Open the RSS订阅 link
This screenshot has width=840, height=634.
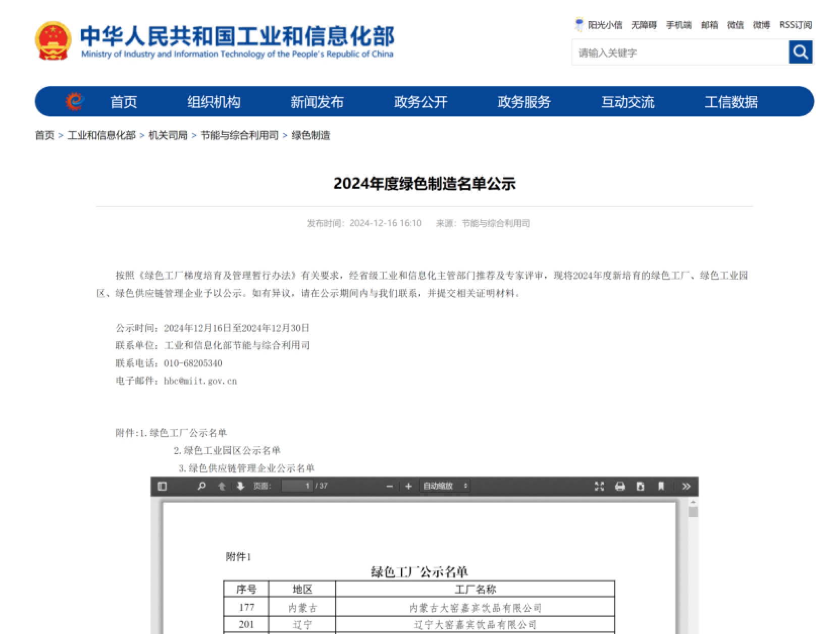(x=795, y=25)
